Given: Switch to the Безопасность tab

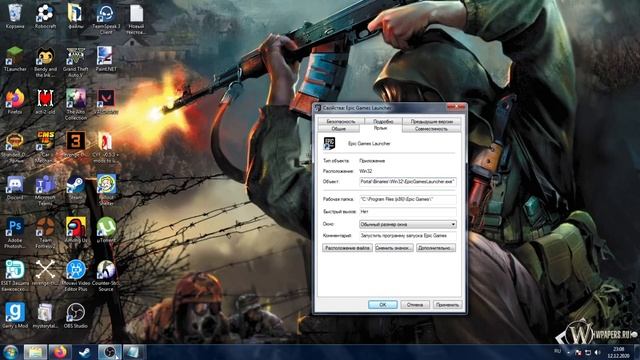Looking at the screenshot, I should click(341, 121).
